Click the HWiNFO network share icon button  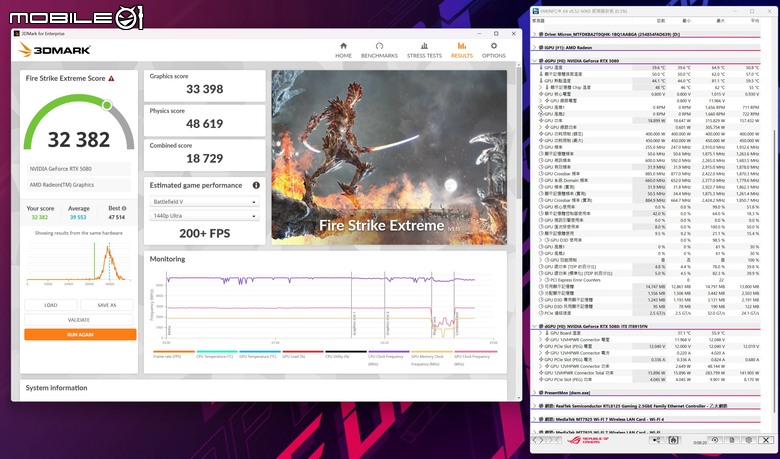point(657,440)
